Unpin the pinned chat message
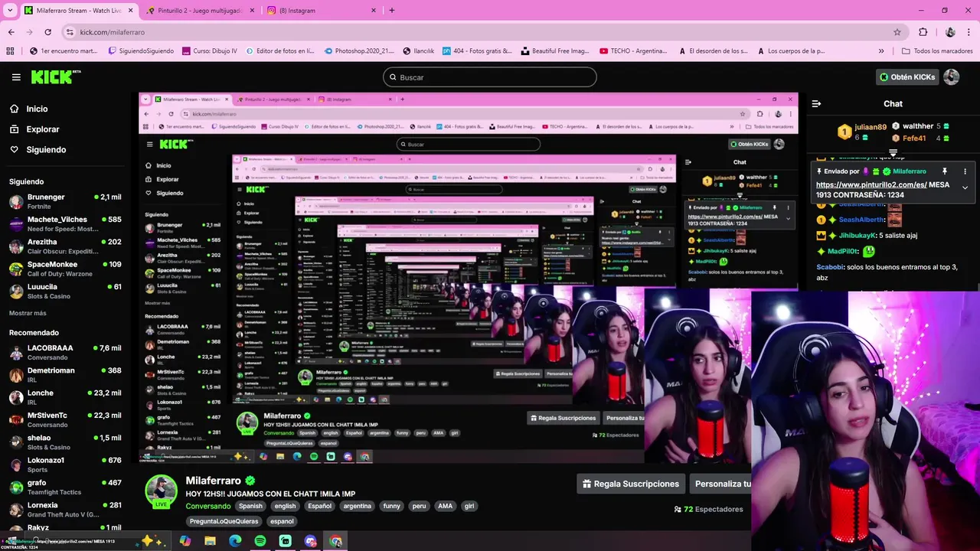980x551 pixels. [945, 171]
